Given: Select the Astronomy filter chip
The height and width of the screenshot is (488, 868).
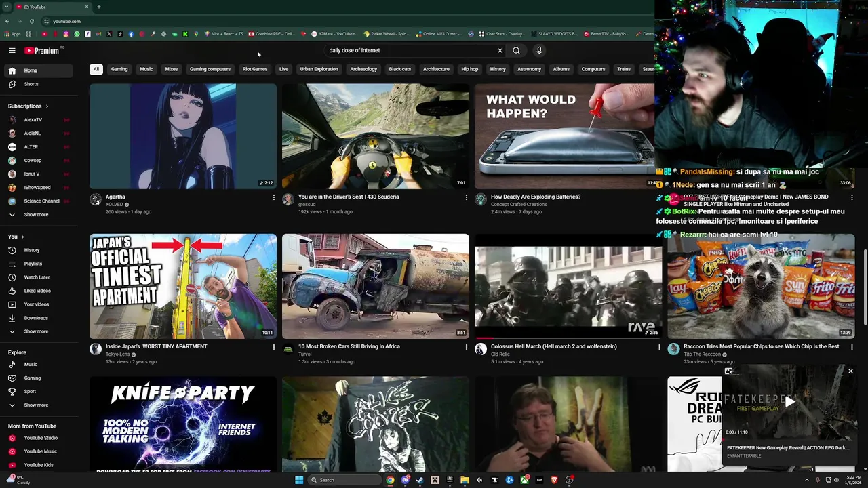Looking at the screenshot, I should pos(530,69).
